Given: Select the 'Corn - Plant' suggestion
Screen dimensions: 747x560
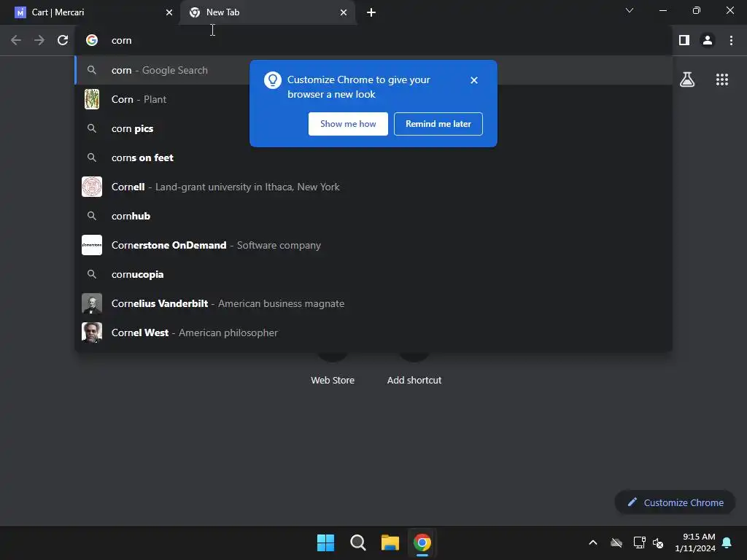Looking at the screenshot, I should point(373,99).
